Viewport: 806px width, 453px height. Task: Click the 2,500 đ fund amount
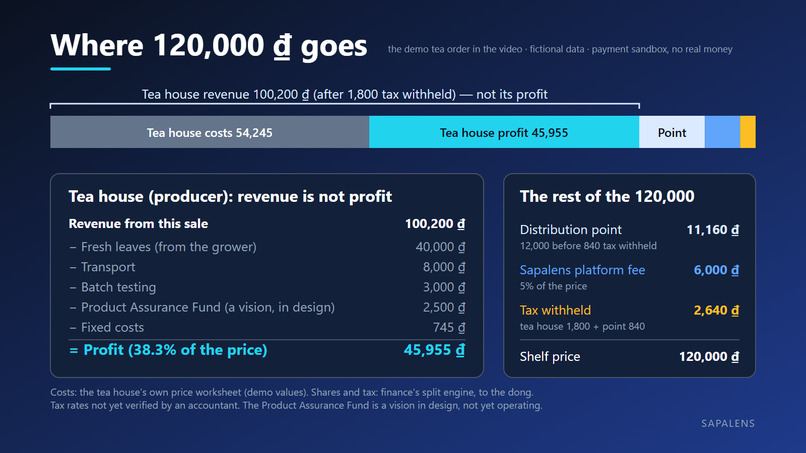[x=444, y=307]
